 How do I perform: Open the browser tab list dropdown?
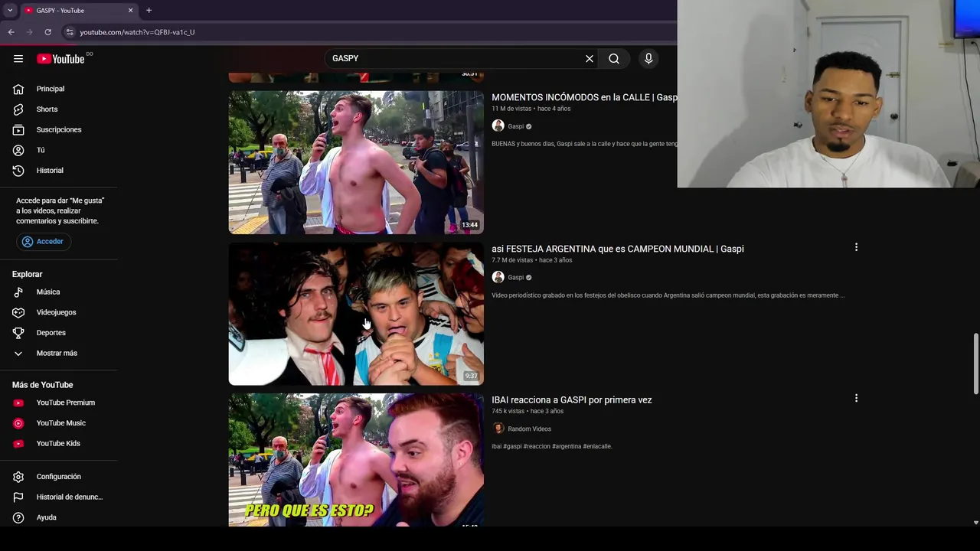tap(10, 11)
